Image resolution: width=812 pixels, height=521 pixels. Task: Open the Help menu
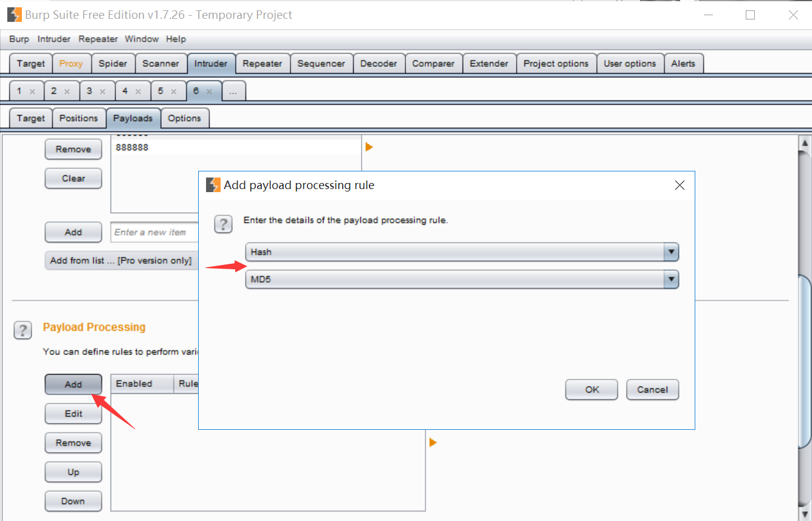(176, 39)
